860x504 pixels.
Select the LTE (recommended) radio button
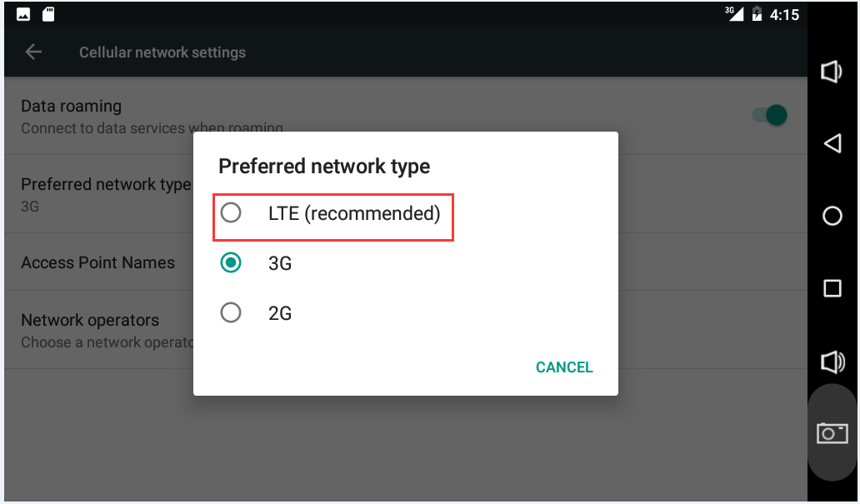pos(232,212)
